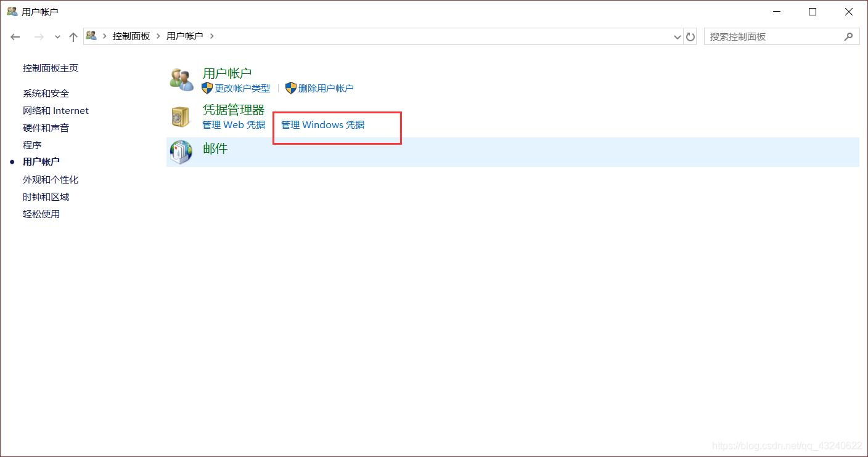Image resolution: width=868 pixels, height=457 pixels.
Task: Open 时钟和区域 in the sidebar
Action: point(46,196)
